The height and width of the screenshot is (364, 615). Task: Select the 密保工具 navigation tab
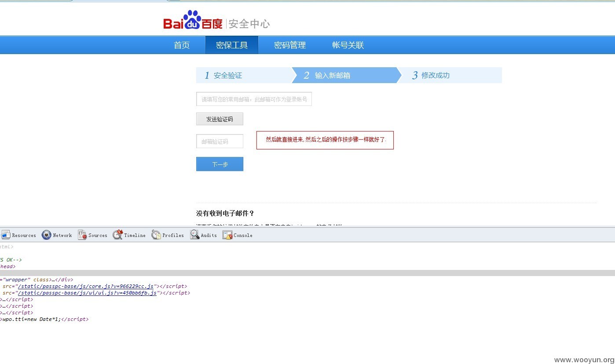[232, 45]
